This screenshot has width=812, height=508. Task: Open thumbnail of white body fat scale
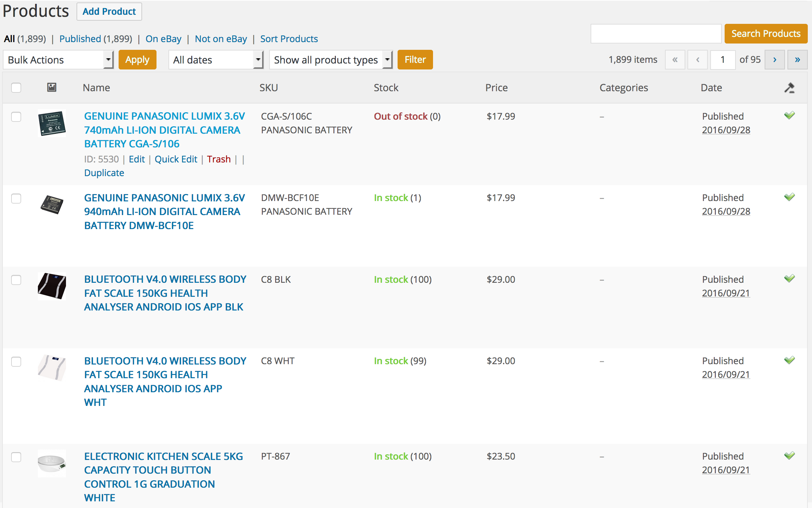tap(52, 368)
